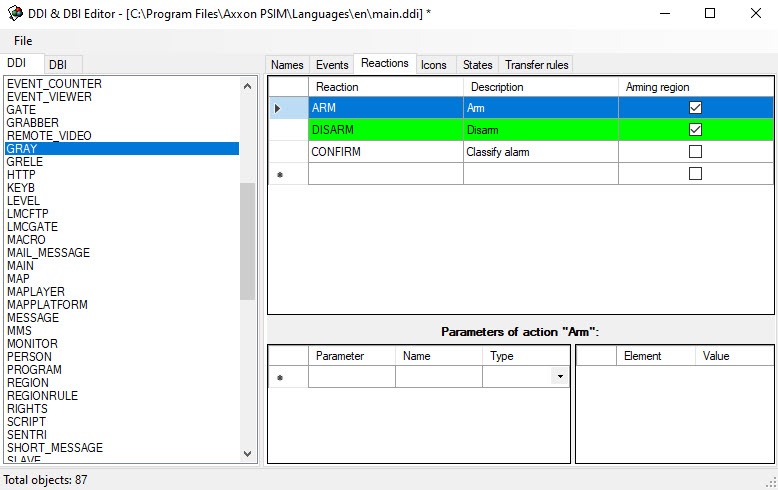778x490 pixels.
Task: Click the new-row asterisk in Reactions grid
Action: coord(279,175)
